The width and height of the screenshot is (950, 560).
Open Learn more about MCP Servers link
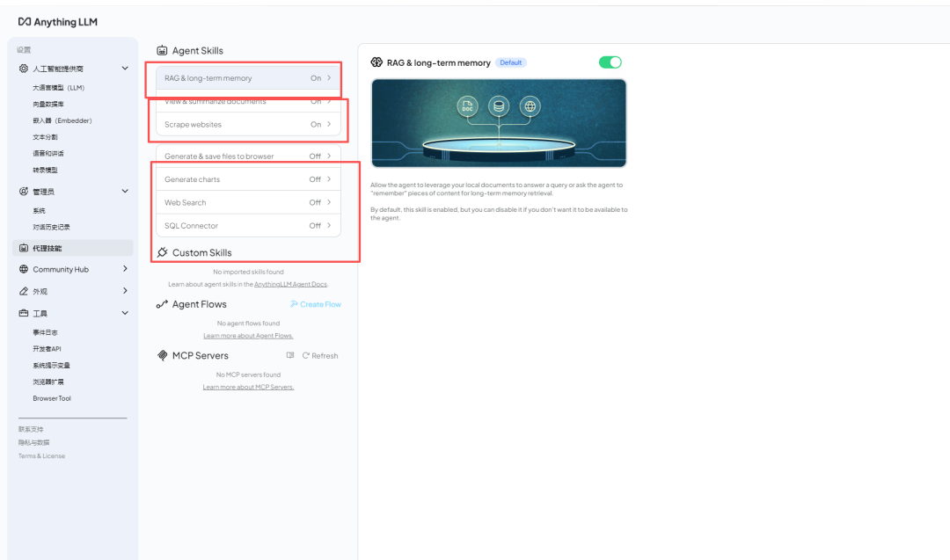pyautogui.click(x=248, y=387)
